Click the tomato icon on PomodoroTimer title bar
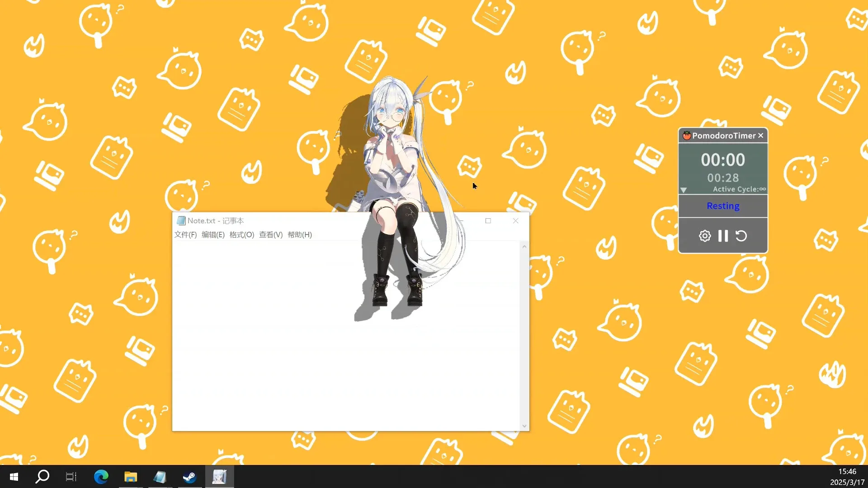Screen dimensions: 868x488 coord(686,135)
